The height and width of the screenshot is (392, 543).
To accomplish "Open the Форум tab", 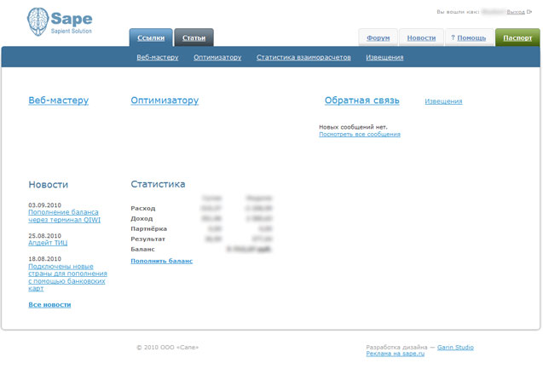I will (378, 37).
